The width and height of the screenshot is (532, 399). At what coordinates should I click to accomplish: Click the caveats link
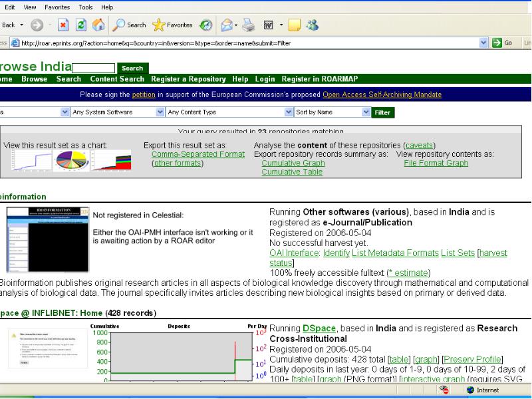[x=419, y=146]
